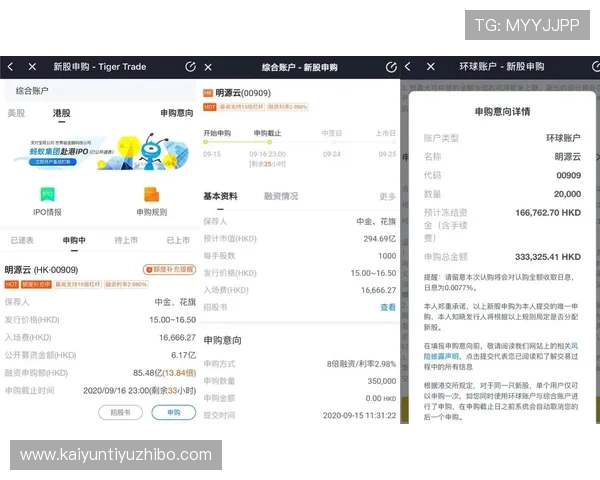Viewport: 600px width, 480px height.
Task: Open 申购意向 link at top right
Action: pyautogui.click(x=176, y=113)
